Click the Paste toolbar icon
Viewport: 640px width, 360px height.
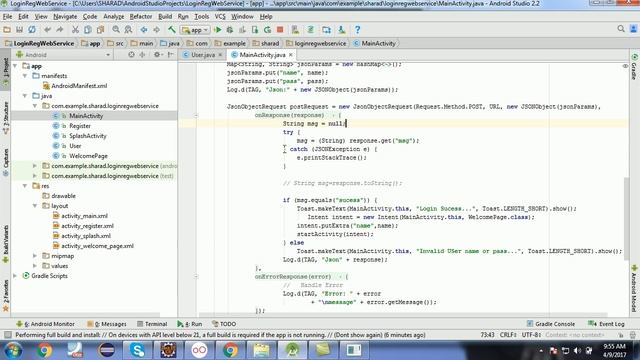(x=100, y=30)
